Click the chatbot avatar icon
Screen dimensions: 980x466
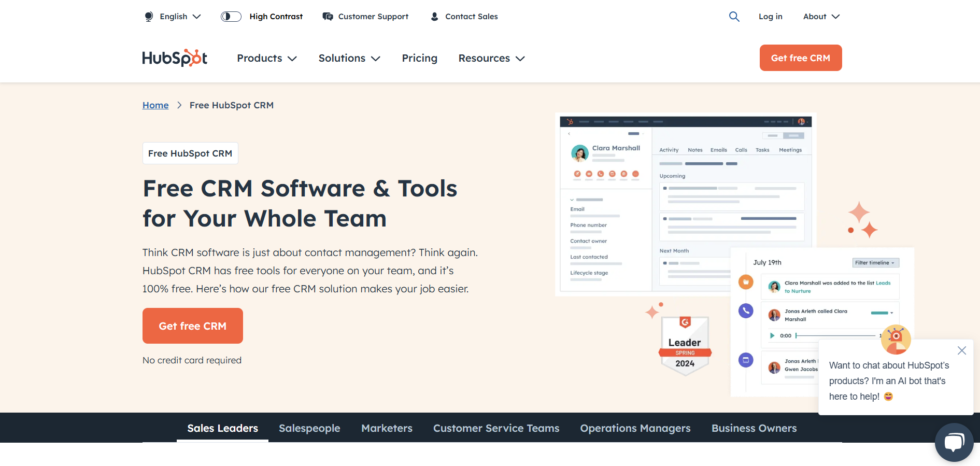(x=896, y=340)
